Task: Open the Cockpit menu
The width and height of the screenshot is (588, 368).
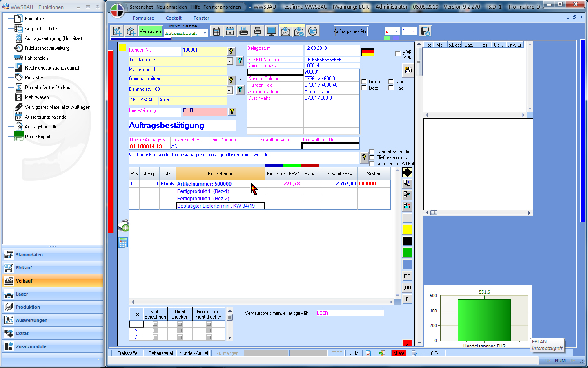Action: (x=174, y=18)
